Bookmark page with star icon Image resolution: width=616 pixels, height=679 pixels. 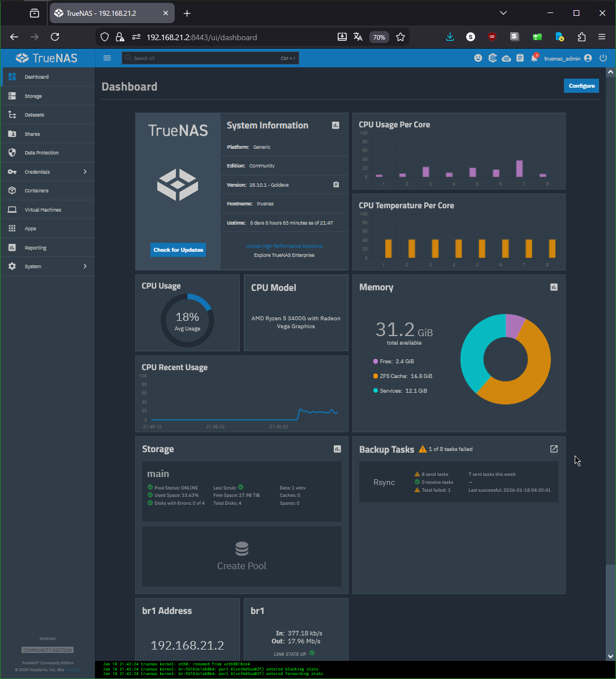click(x=400, y=37)
